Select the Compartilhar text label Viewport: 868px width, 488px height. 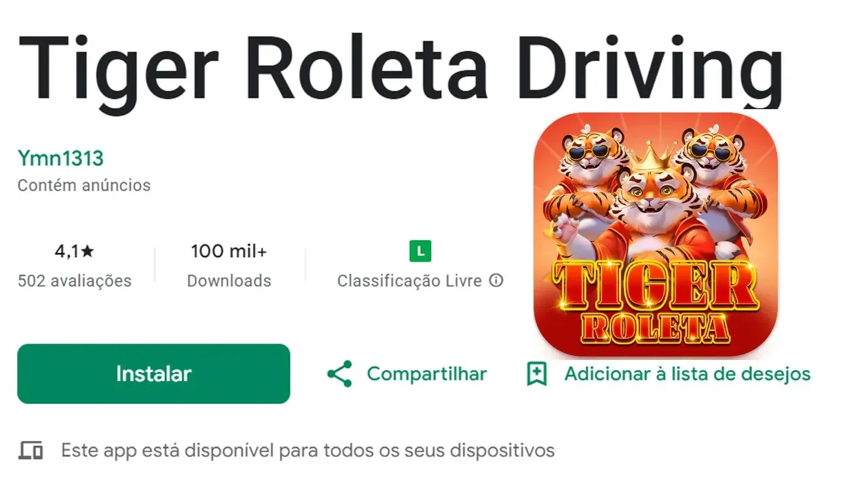click(427, 374)
